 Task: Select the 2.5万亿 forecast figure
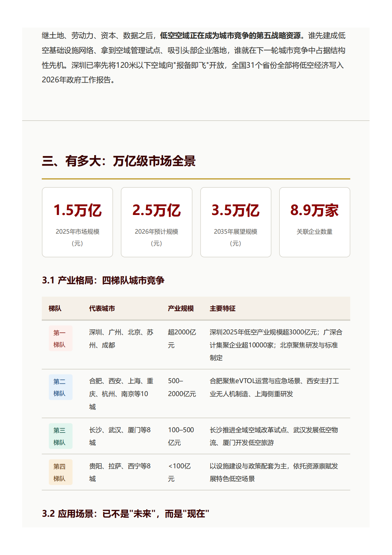156,210
